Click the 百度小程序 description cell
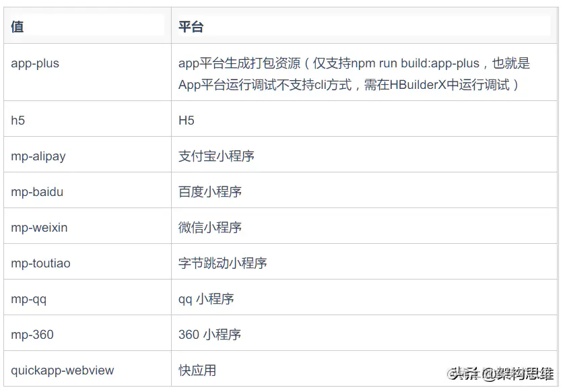This screenshot has width=565, height=392. point(209,191)
